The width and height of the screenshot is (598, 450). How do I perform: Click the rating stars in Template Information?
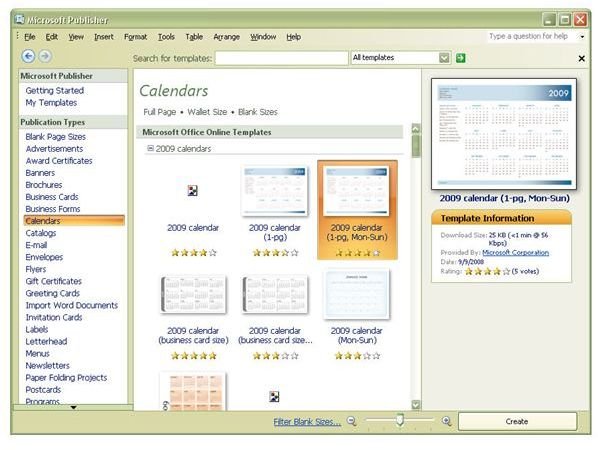point(487,272)
